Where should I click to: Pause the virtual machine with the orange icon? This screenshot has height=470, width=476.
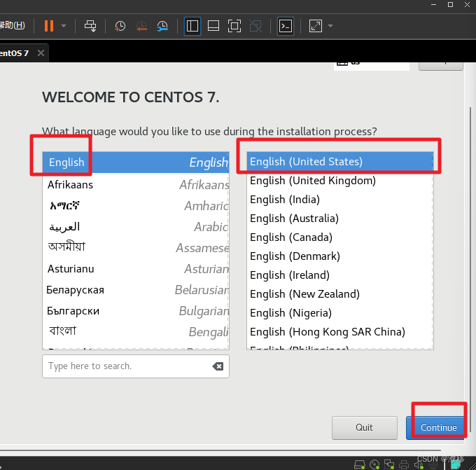[x=49, y=26]
